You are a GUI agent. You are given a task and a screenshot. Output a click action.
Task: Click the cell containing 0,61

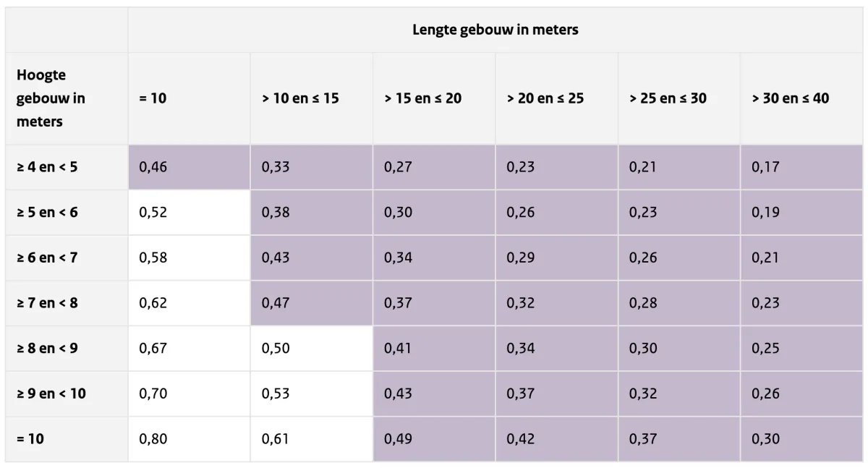(311, 439)
